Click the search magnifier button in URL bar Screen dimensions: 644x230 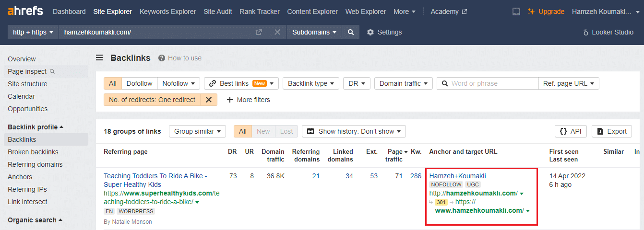pos(351,32)
